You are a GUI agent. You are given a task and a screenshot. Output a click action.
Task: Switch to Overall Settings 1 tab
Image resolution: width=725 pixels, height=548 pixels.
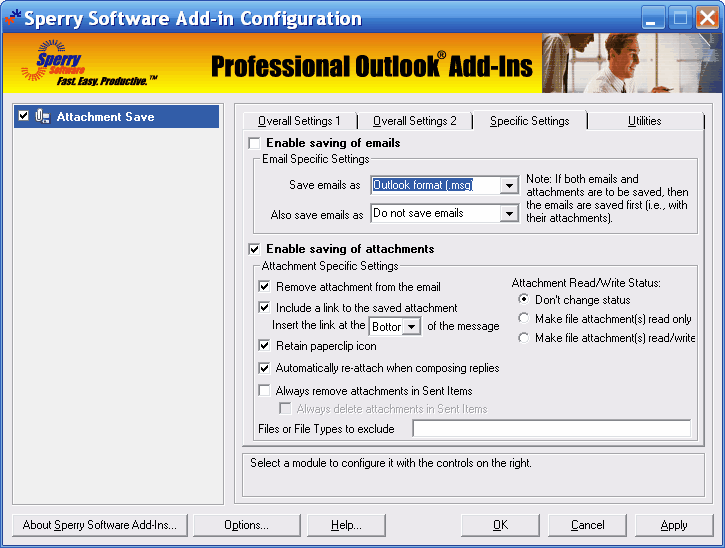click(300, 121)
